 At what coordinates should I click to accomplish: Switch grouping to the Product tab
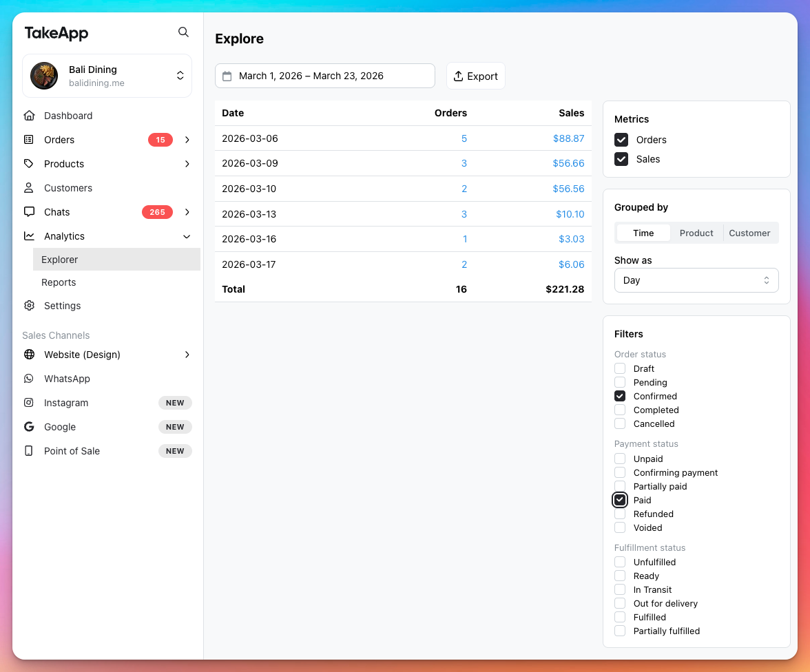[696, 233]
